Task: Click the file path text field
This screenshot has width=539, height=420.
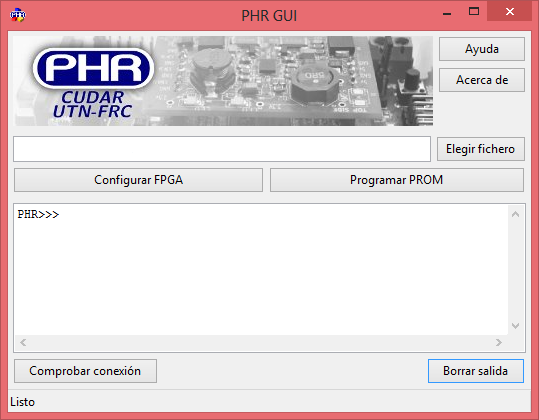Action: 222,149
